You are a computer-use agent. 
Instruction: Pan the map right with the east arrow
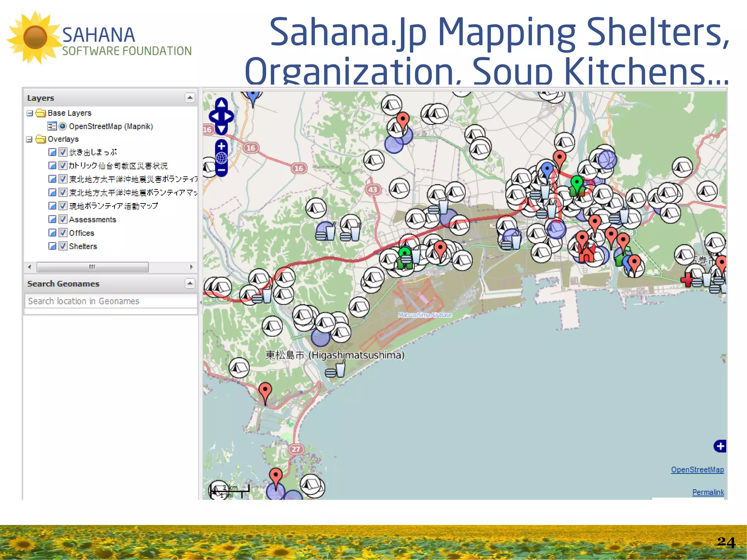[228, 116]
